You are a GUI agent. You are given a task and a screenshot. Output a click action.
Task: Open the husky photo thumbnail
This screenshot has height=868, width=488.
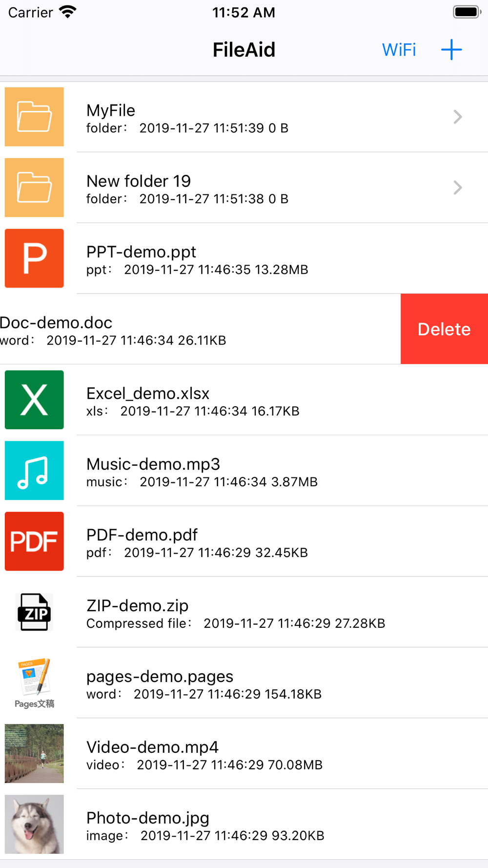click(x=34, y=824)
